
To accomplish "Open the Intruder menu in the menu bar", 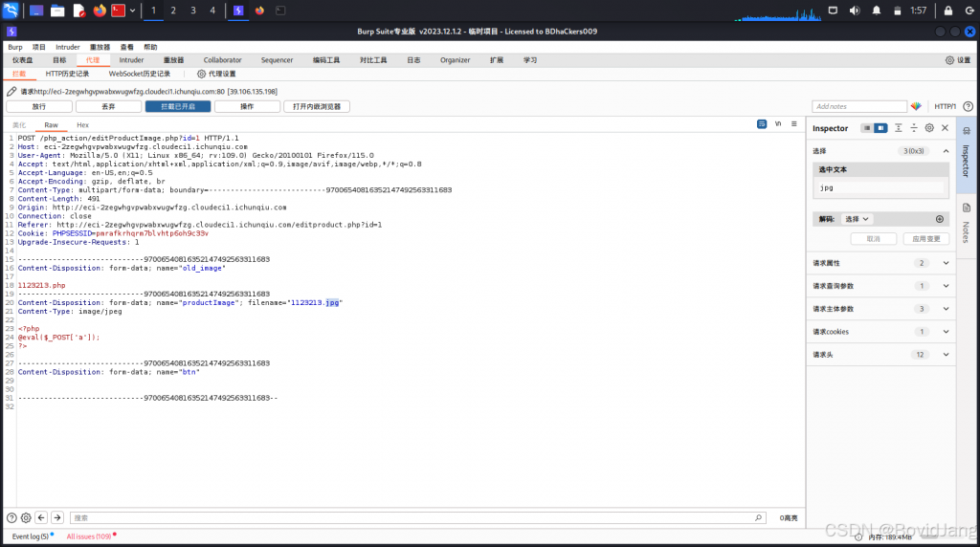I will point(68,47).
